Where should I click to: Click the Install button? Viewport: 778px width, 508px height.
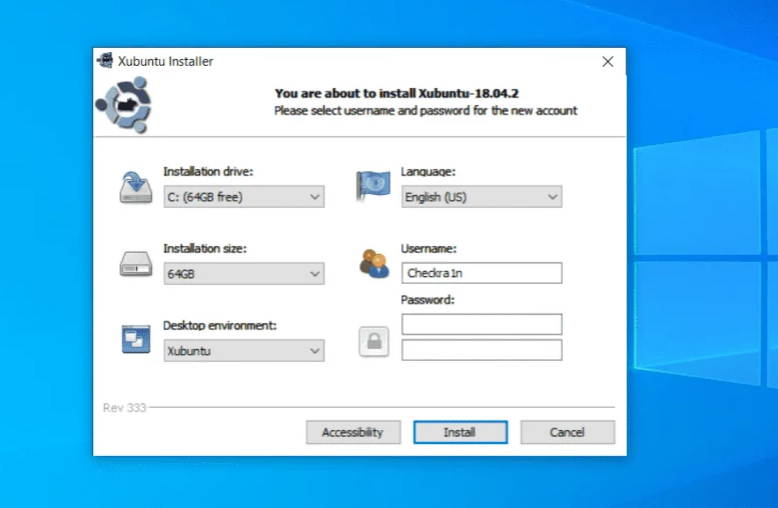pos(460,432)
